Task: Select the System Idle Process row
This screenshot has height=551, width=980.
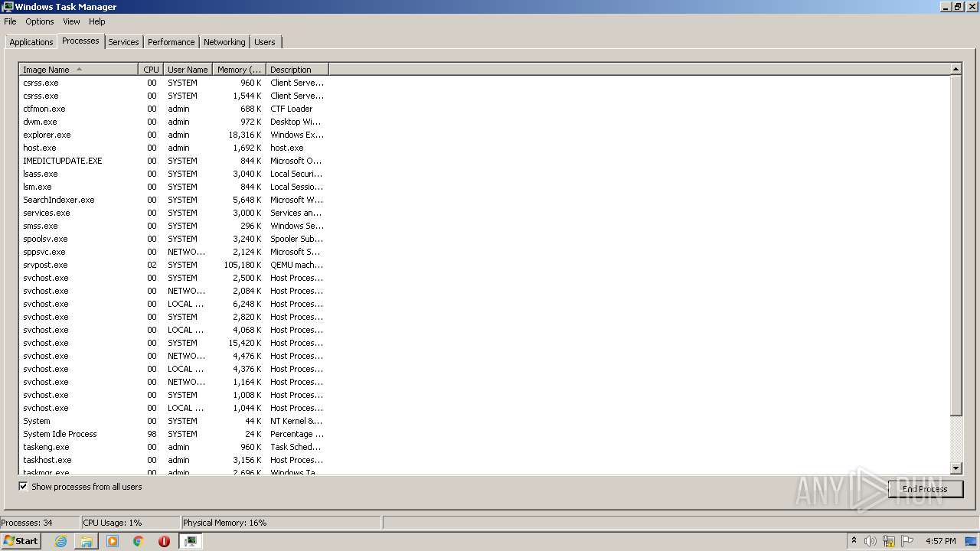Action: pos(173,434)
